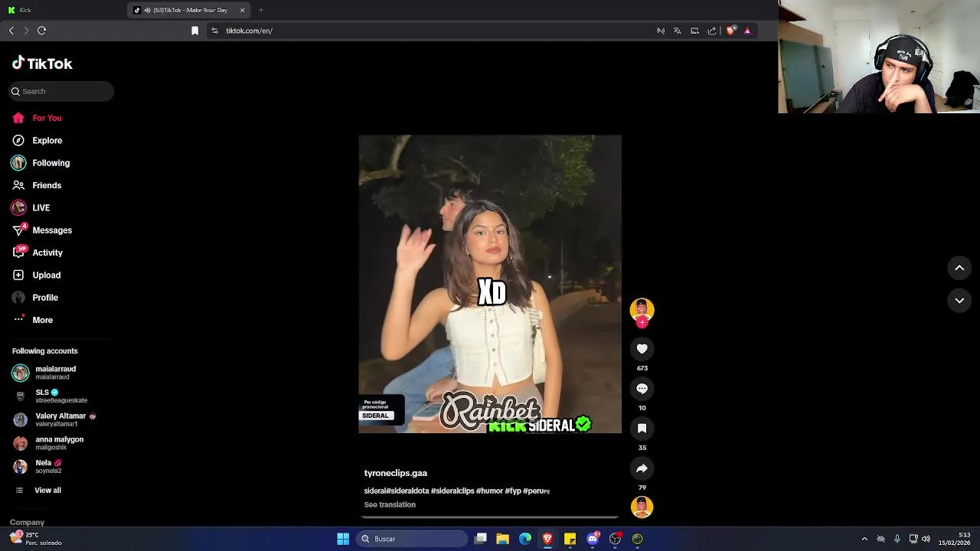Open the anna malygon account
The width and height of the screenshot is (980, 551).
coord(48,443)
